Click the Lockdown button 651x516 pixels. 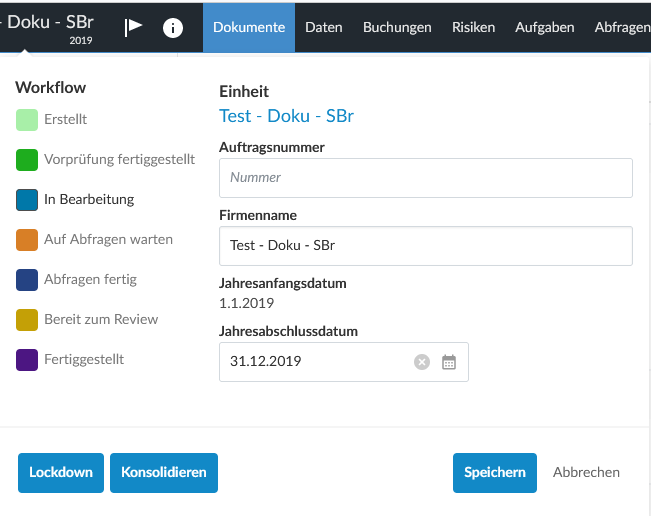tap(61, 473)
